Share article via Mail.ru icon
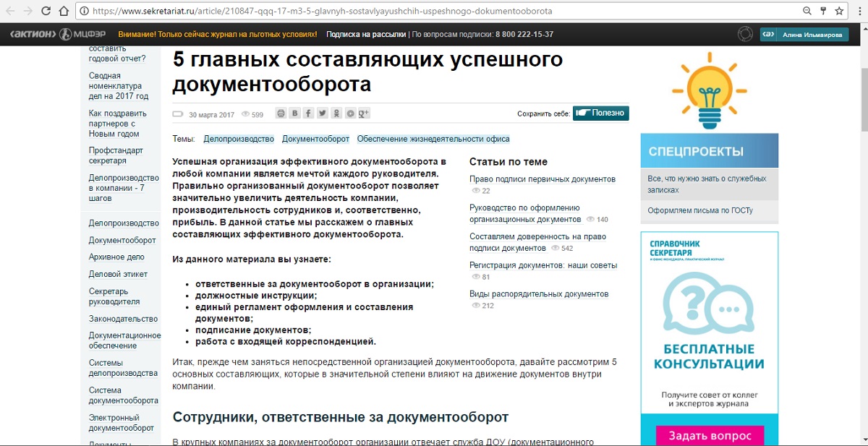Screen dimensions: 868x446 [x=350, y=113]
